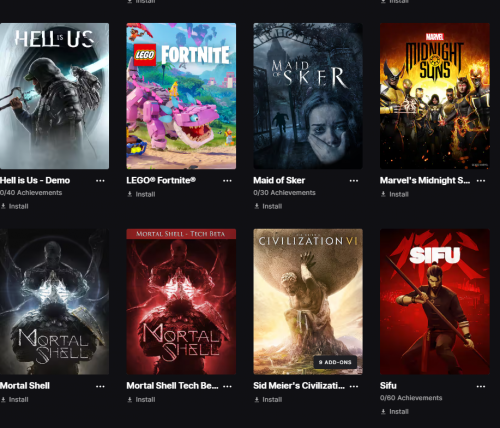Screen dimensions: 500x428
Task: Install Hell is Us - Demo
Action: pyautogui.click(x=14, y=206)
